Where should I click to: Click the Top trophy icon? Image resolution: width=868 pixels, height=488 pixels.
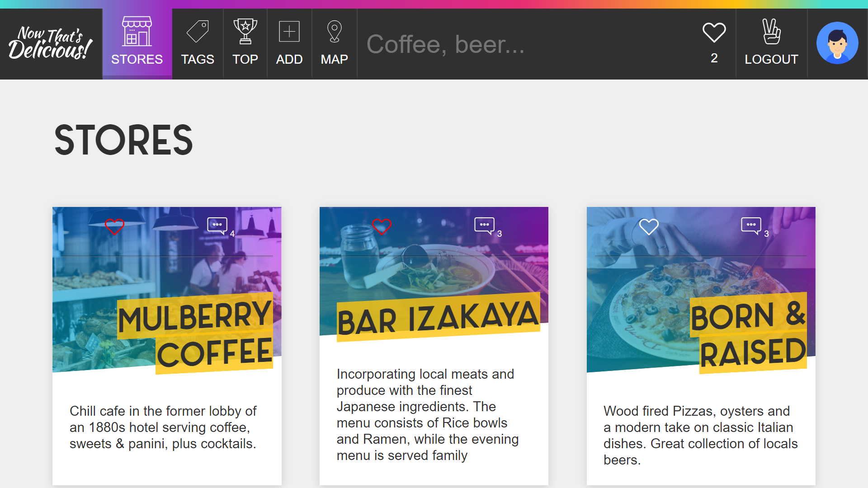tap(245, 31)
